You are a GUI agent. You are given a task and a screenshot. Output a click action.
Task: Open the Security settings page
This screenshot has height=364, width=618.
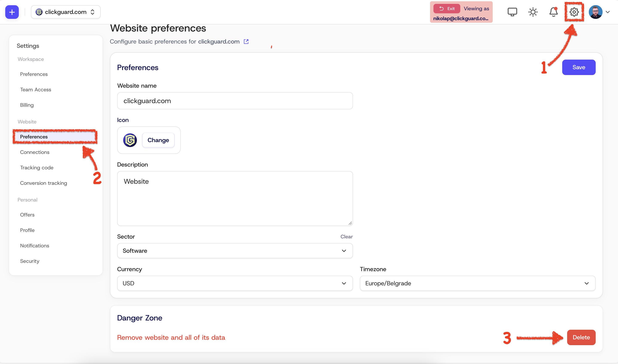point(30,261)
